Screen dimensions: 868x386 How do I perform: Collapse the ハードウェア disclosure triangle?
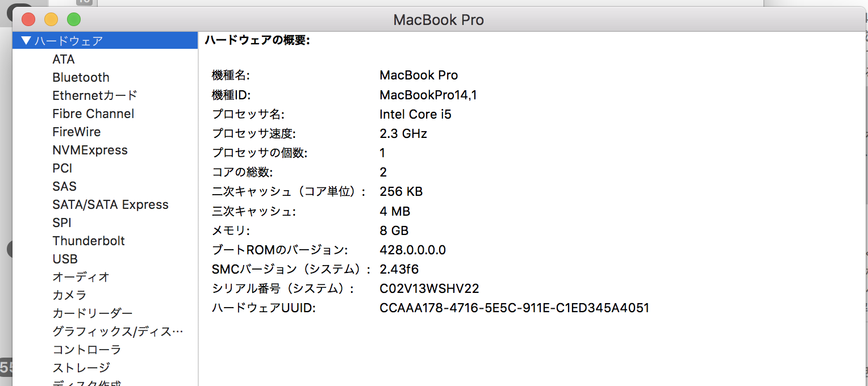[x=26, y=41]
